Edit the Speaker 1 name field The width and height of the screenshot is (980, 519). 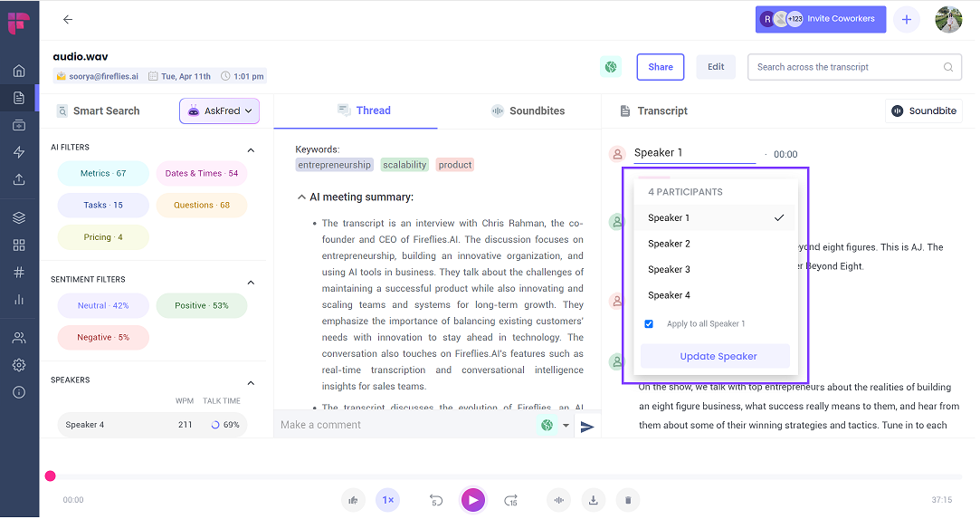[x=694, y=153]
